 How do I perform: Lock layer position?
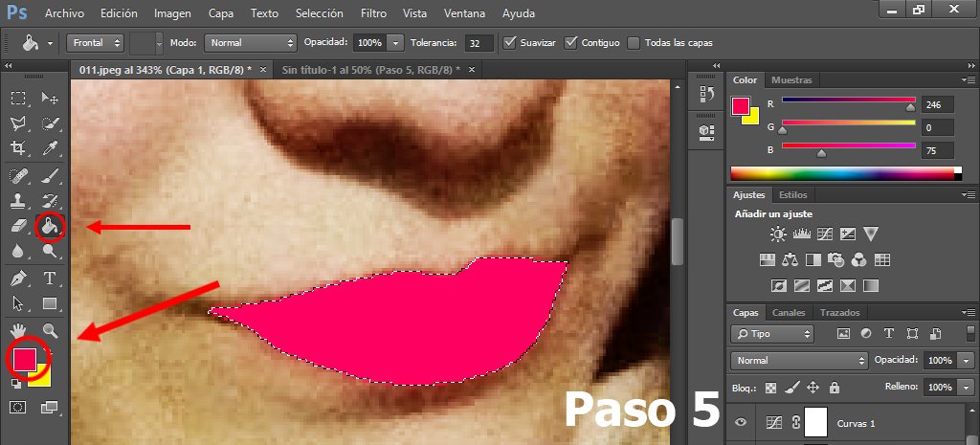(813, 388)
